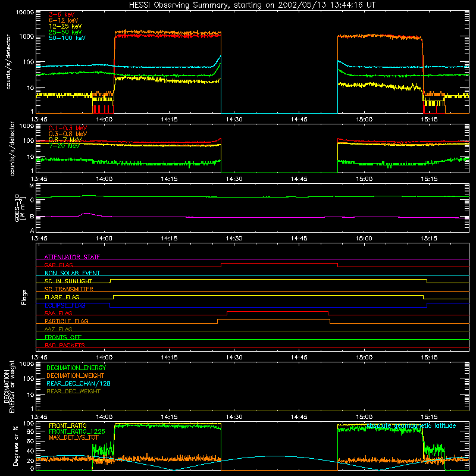Select the GAP_FLAG label

tap(58, 265)
